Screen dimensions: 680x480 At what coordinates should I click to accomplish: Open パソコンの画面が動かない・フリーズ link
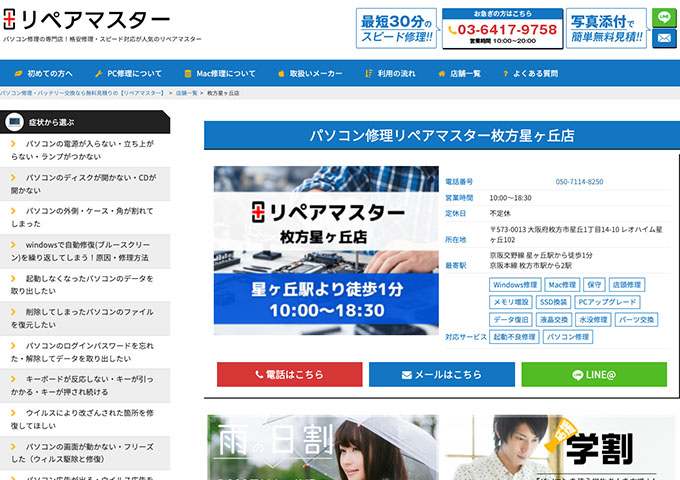[x=85, y=453]
